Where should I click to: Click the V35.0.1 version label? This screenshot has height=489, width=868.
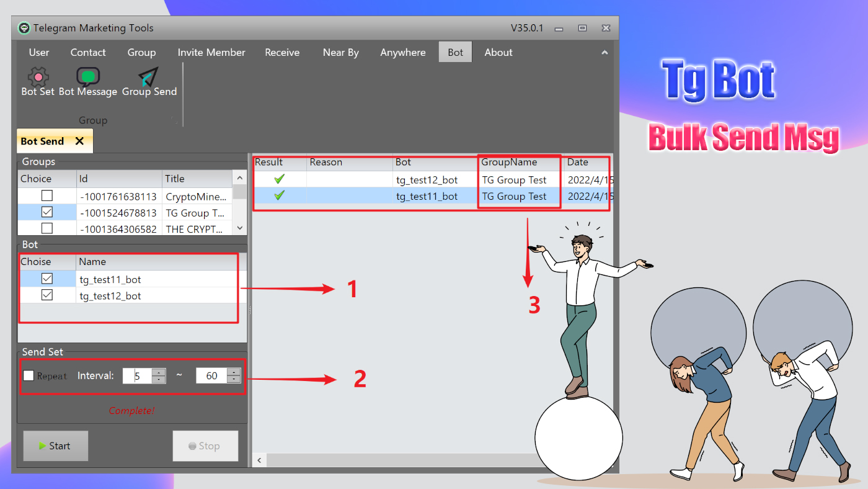(527, 28)
